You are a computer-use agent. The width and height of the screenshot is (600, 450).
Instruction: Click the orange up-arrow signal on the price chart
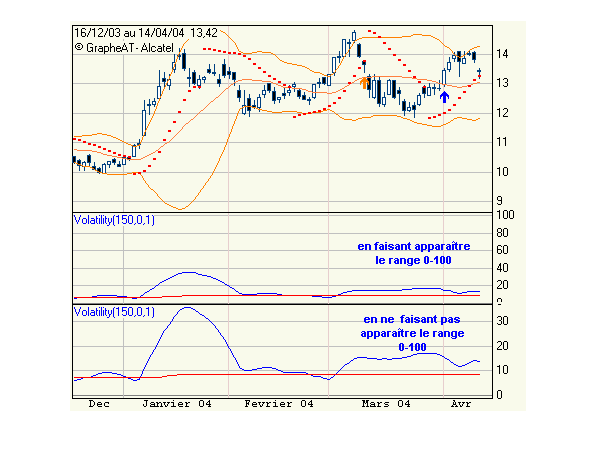(365, 83)
